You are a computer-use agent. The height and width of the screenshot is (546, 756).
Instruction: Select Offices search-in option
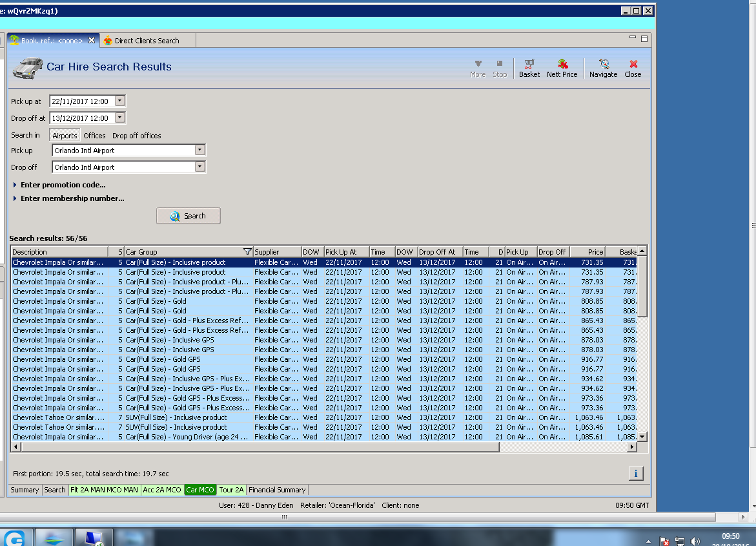click(94, 136)
